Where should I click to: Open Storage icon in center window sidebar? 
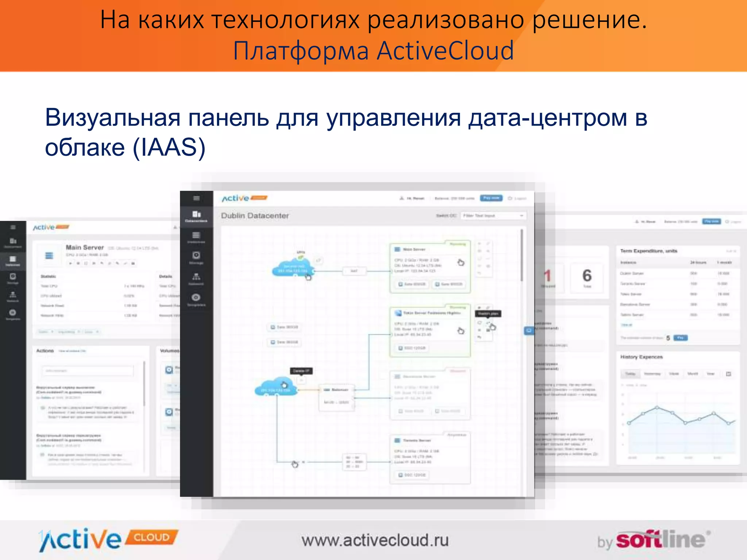(196, 257)
